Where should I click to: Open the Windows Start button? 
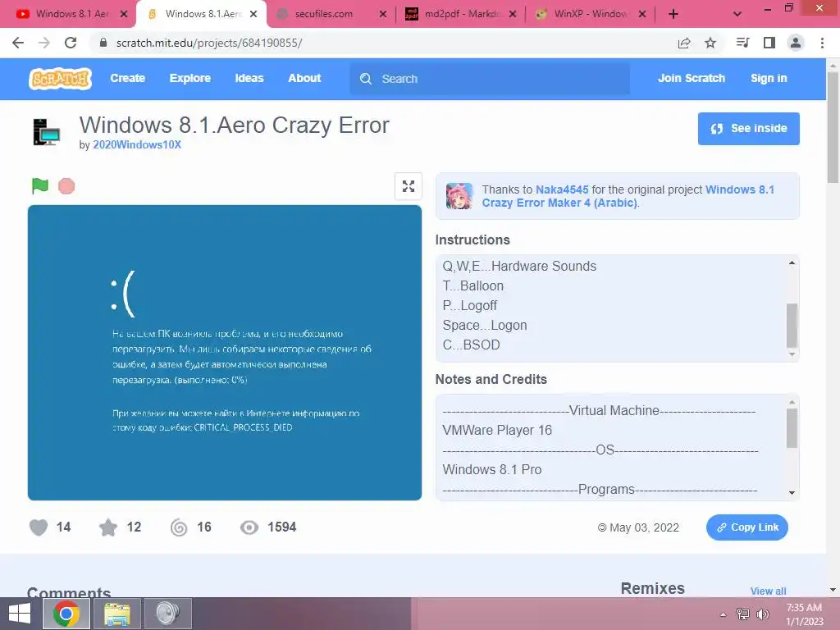click(20, 614)
